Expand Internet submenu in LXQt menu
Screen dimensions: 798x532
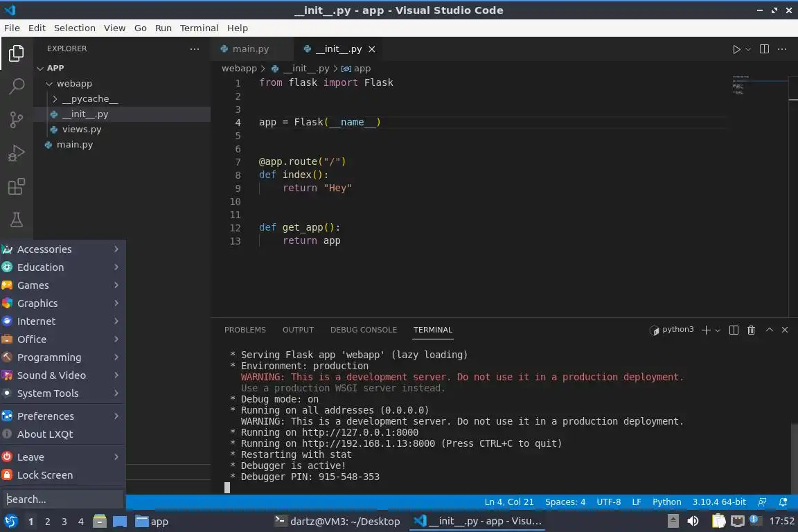pyautogui.click(x=62, y=321)
